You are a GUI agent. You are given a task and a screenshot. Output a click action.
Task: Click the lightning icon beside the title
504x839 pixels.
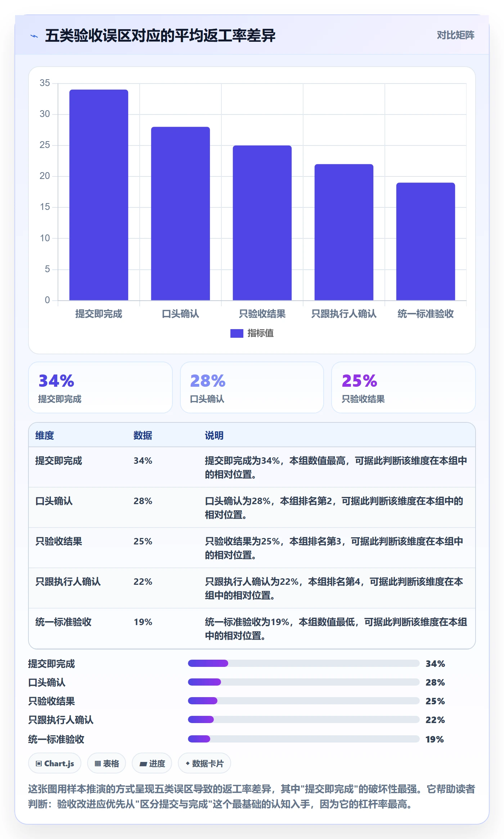pyautogui.click(x=34, y=36)
